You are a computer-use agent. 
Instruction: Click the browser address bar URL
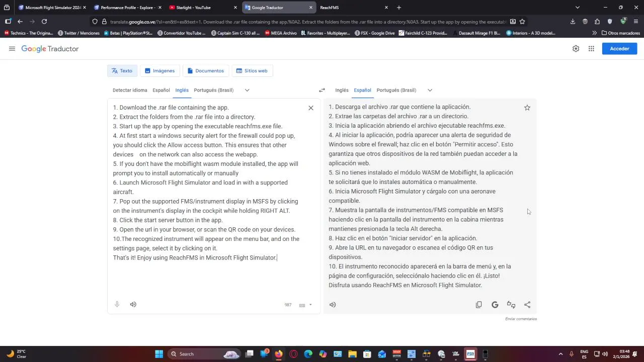click(x=308, y=22)
